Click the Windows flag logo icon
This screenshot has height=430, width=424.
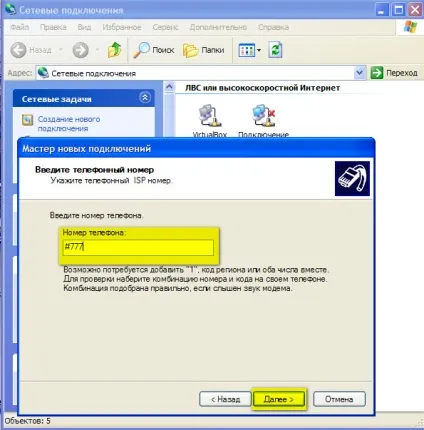[410, 27]
